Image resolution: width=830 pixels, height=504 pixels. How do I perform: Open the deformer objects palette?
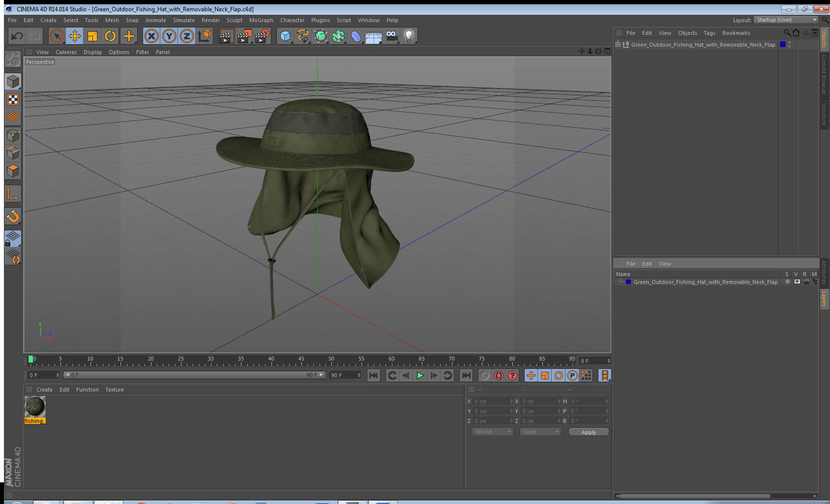pos(356,36)
